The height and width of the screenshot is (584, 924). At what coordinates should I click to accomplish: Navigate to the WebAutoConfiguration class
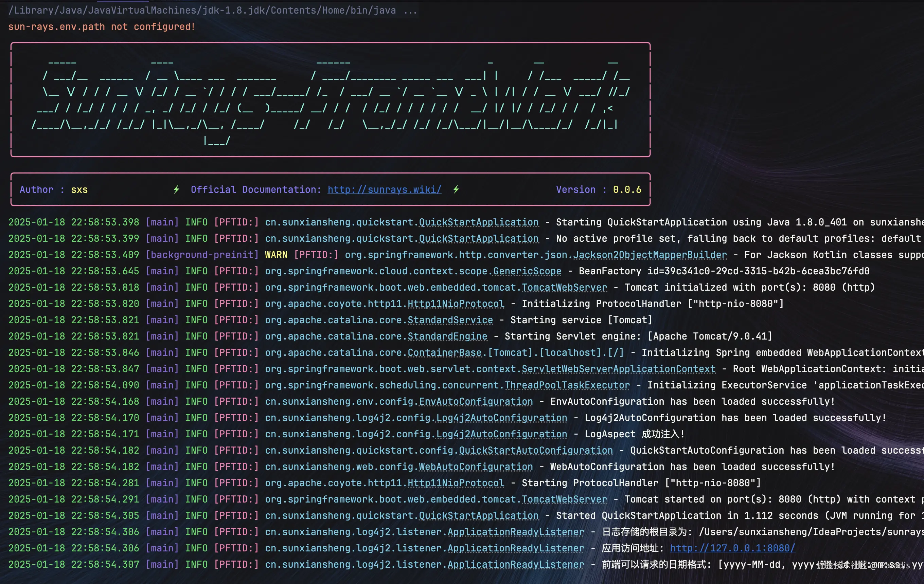click(476, 467)
